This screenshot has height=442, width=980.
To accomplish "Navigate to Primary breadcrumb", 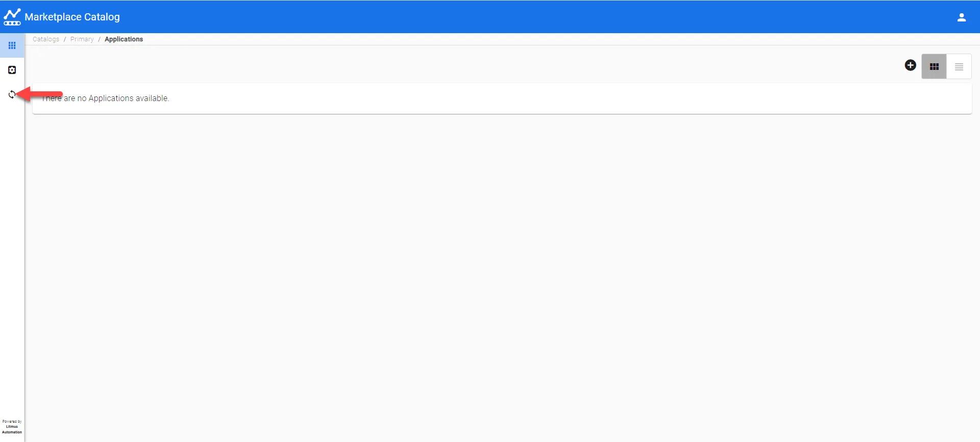I will [82, 39].
